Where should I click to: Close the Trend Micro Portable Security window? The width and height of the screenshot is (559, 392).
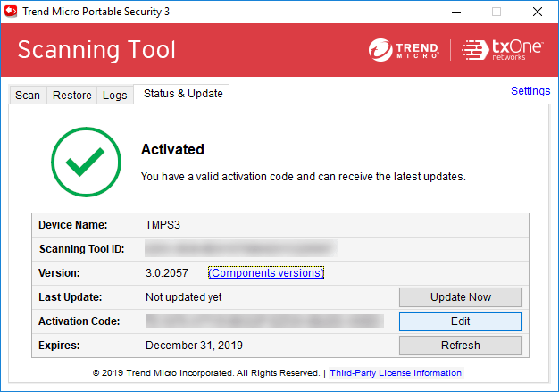(x=537, y=12)
